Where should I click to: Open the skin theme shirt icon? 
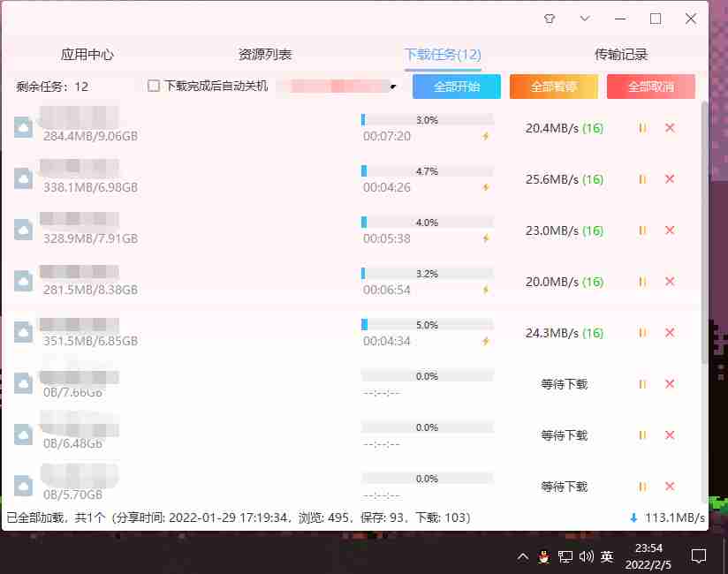click(550, 19)
